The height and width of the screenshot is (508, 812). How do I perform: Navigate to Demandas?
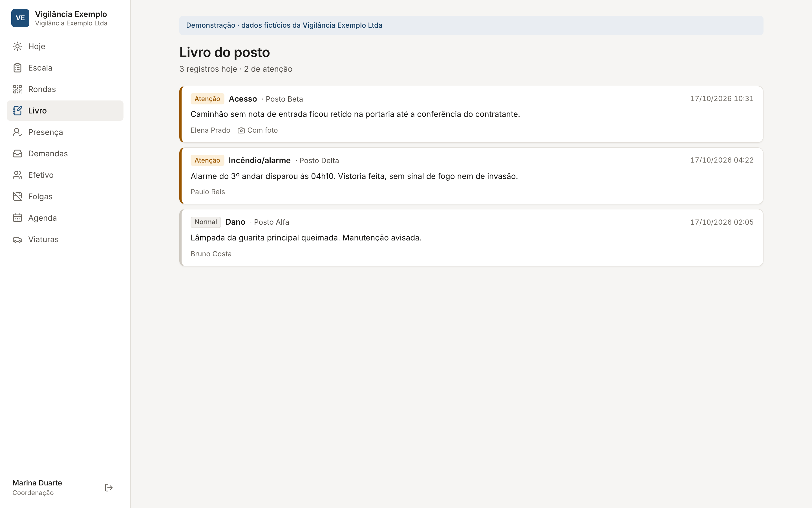(x=65, y=154)
